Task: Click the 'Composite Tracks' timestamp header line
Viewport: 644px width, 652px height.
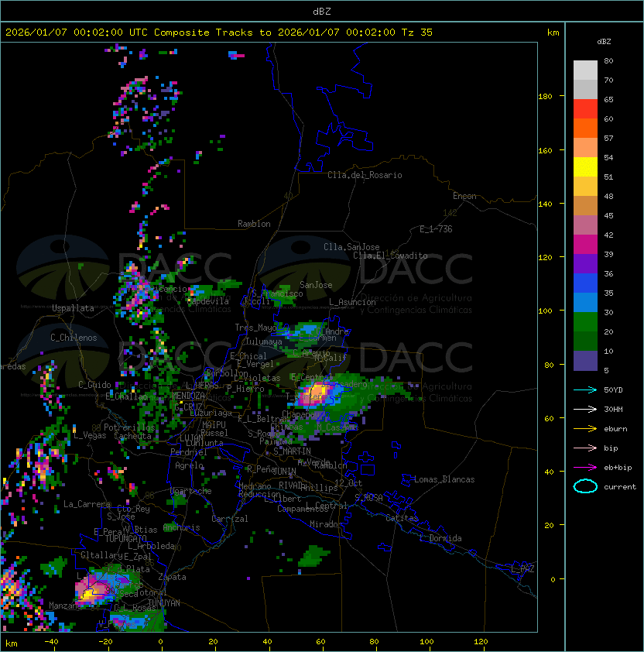Action: click(219, 33)
